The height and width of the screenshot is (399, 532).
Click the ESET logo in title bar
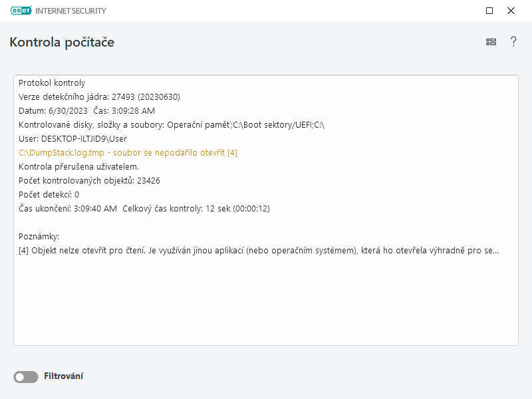tap(24, 11)
